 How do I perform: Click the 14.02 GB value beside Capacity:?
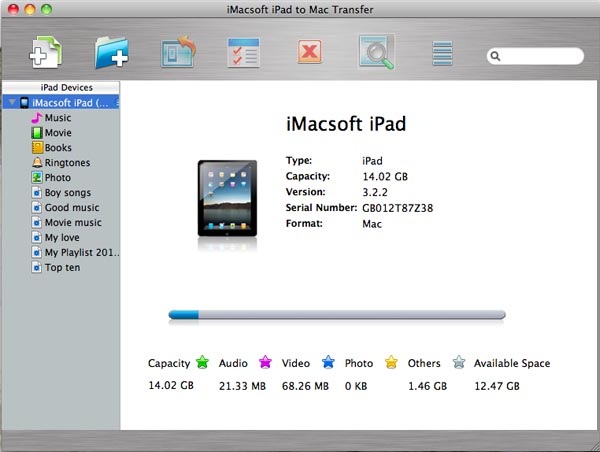[x=385, y=176]
